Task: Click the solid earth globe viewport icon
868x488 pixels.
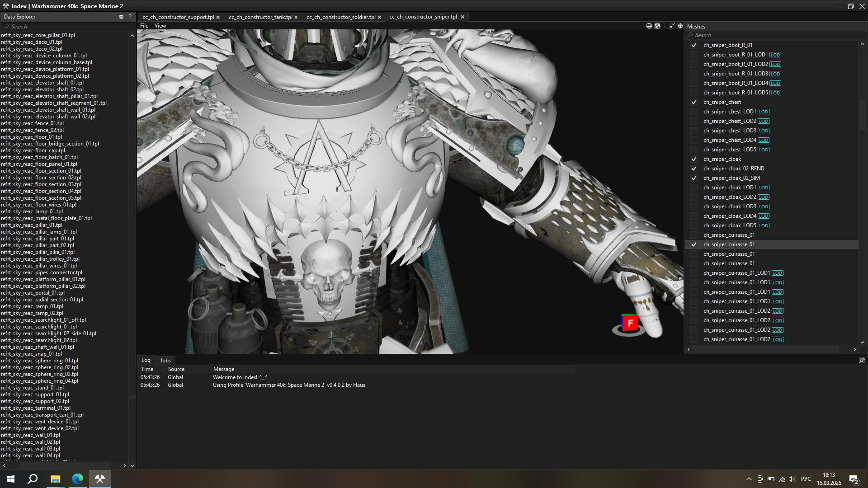Action: 657,26
